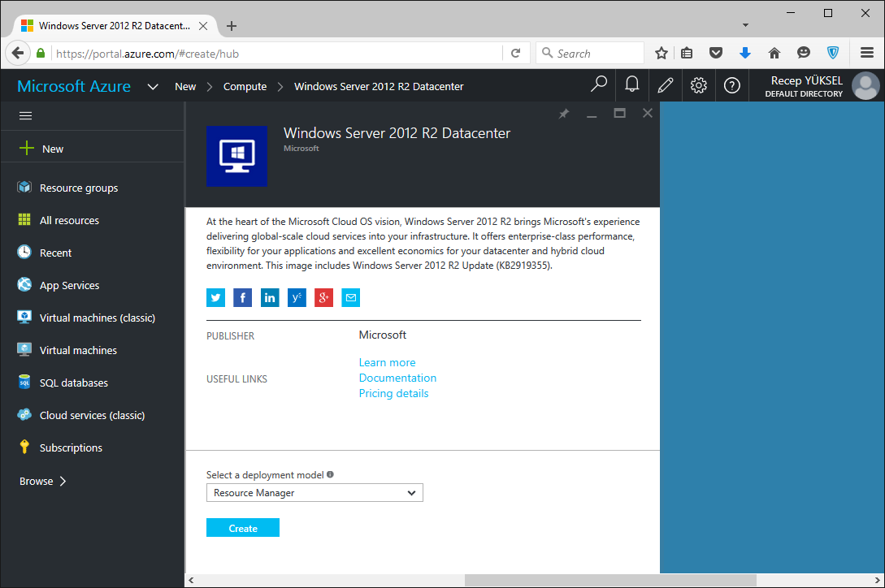Screen dimensions: 885x588
Task: Click Compute in the breadcrumb
Action: [245, 86]
